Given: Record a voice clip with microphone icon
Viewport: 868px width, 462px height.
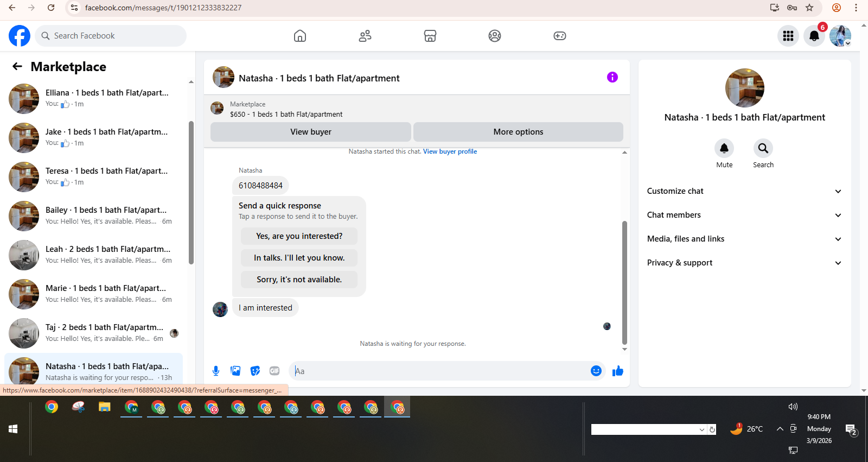Looking at the screenshot, I should coord(216,371).
